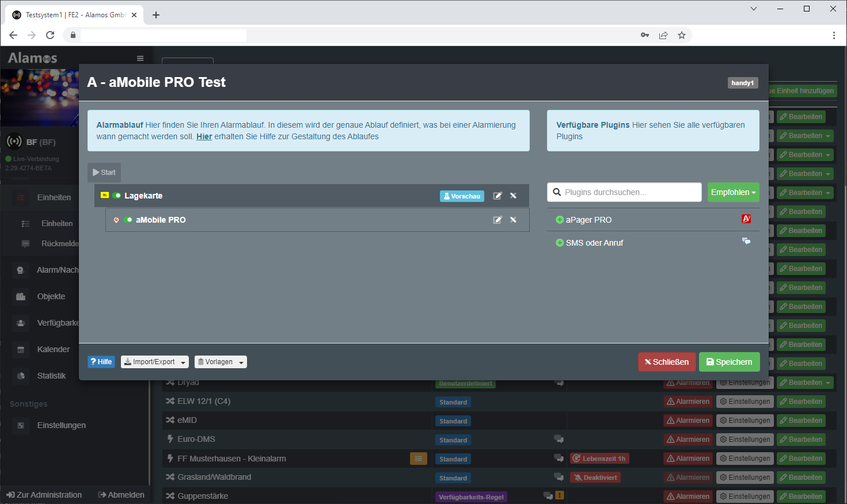Click the edit icon on Lagekarte row
Viewport: 847px width, 504px height.
click(x=497, y=196)
